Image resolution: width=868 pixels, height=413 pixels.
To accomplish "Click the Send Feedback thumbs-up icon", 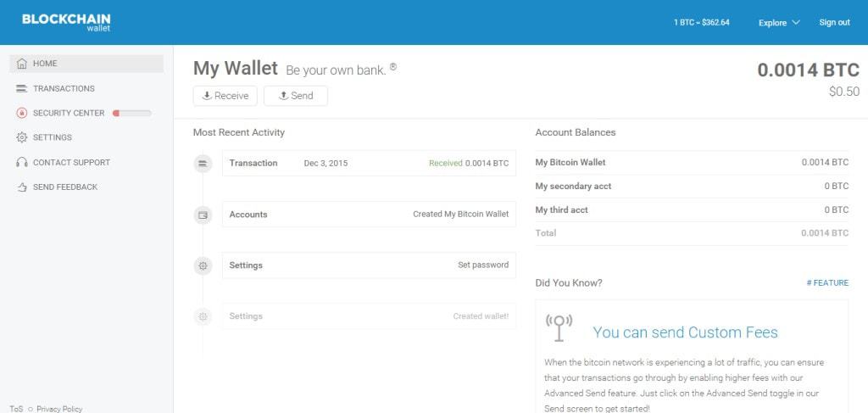I will click(x=21, y=187).
